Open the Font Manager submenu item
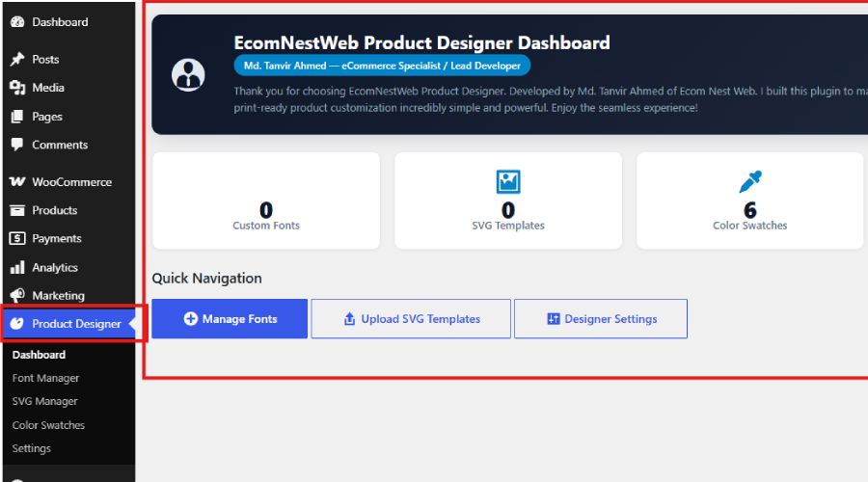868x482 pixels. [45, 378]
